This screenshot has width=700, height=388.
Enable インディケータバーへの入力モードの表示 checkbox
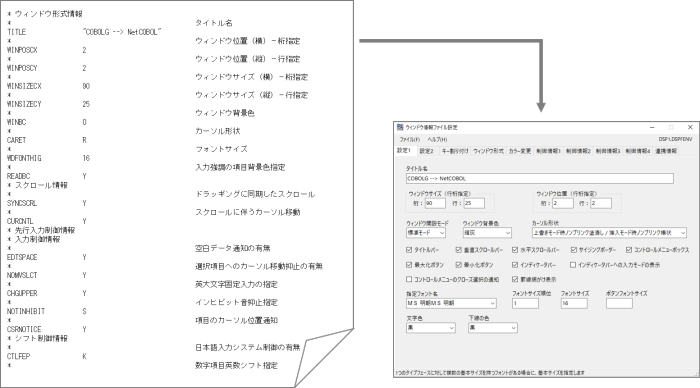tap(573, 265)
